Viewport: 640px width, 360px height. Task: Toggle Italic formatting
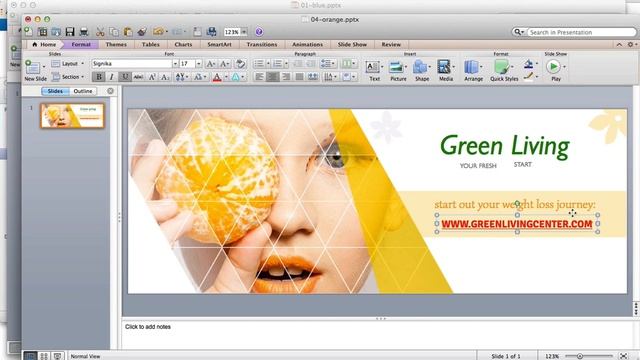[111, 77]
